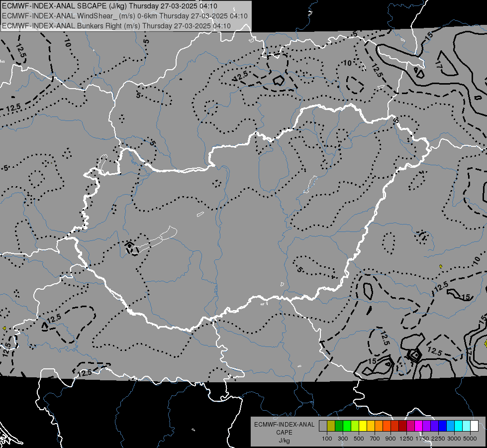Click the 1250 value in the CAPE legend
Image resolution: width=487 pixels, height=448 pixels.
pyautogui.click(x=406, y=439)
